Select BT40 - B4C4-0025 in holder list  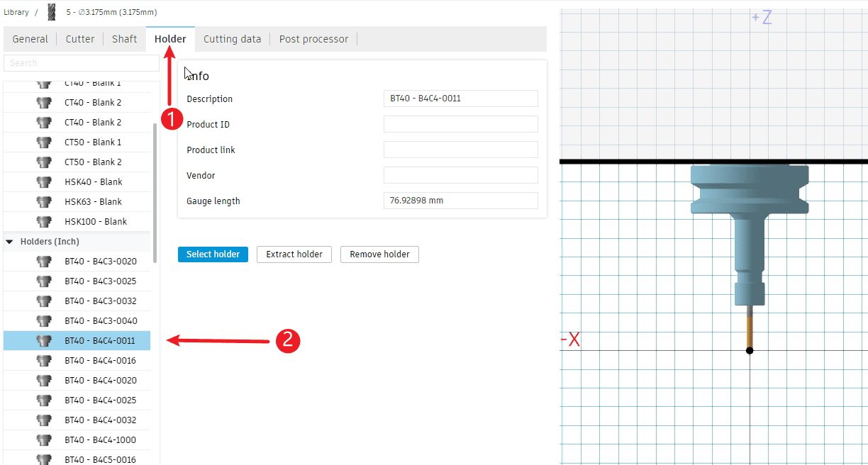(100, 400)
